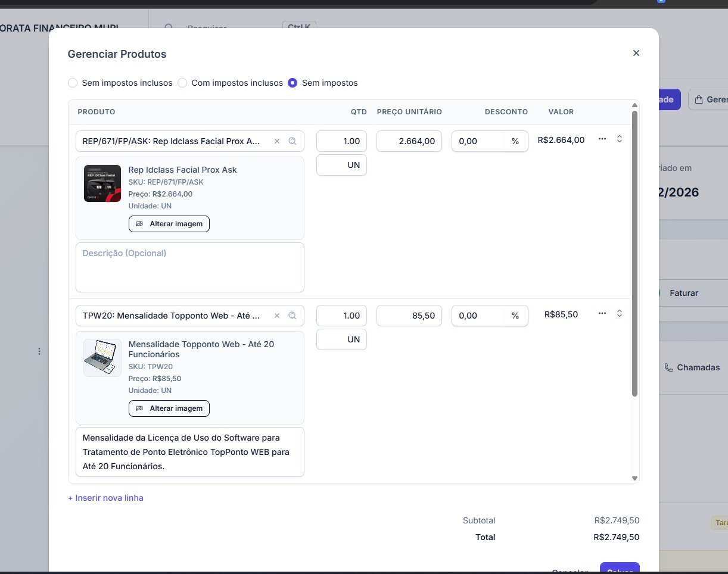Viewport: 728px width, 574px height.
Task: Close the Gerenciar Produtos dialog
Action: tap(636, 53)
